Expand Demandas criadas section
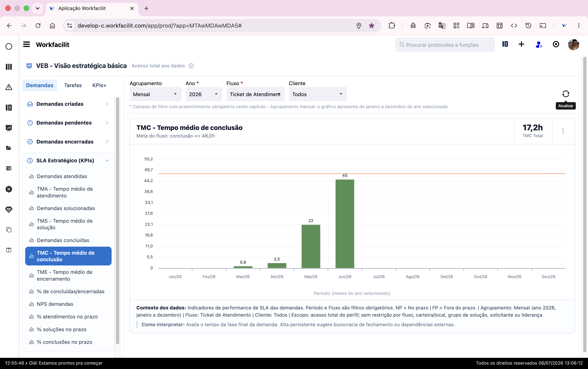The image size is (588, 369). pyautogui.click(x=68, y=104)
